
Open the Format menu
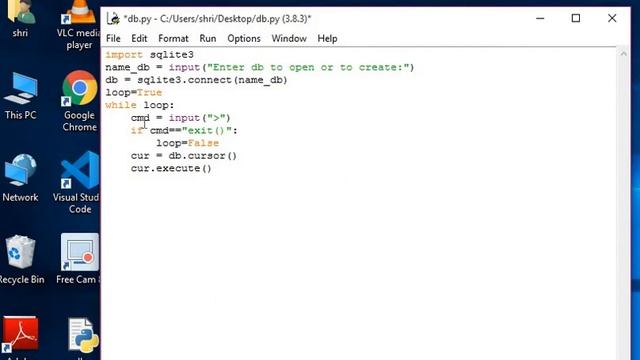point(173,38)
